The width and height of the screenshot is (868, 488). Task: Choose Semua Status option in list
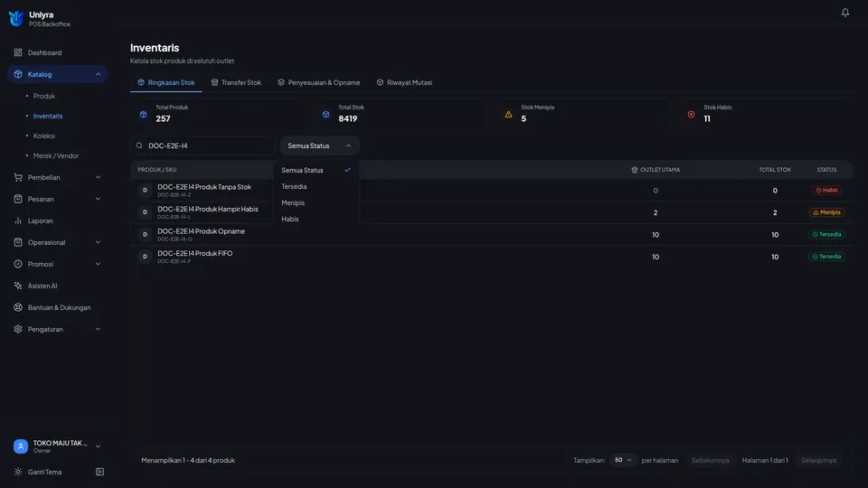(x=316, y=170)
